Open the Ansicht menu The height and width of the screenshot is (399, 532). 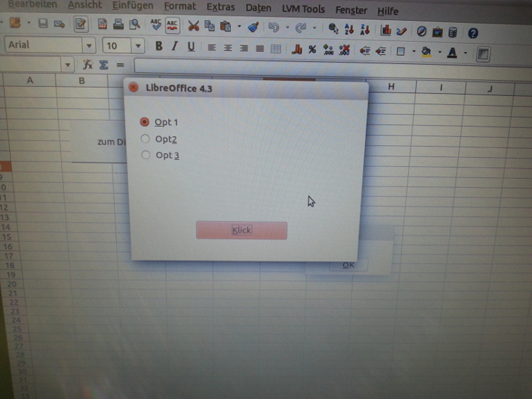[x=85, y=5]
